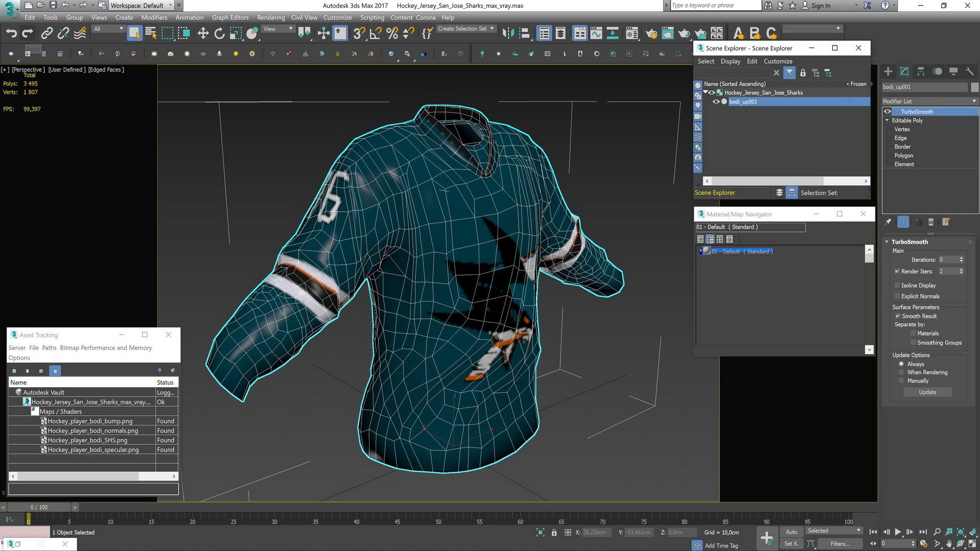Click the Undo arrow in toolbar
The height and width of the screenshot is (551, 980).
pos(11,34)
